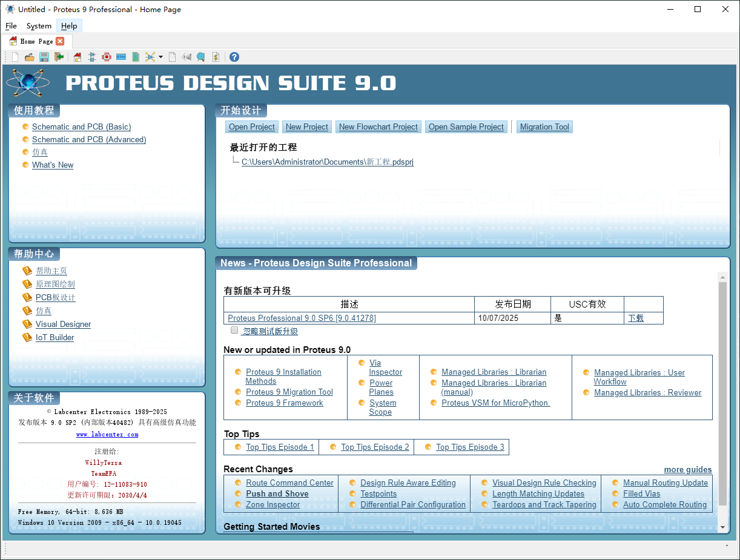The width and height of the screenshot is (740, 560).
Task: Click the book icon beside Visual Designer
Action: point(27,324)
